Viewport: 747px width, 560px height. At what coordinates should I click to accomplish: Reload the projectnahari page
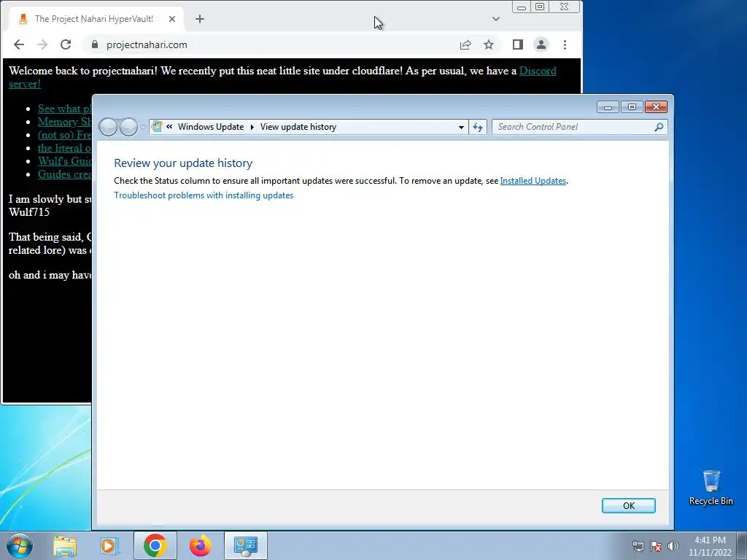point(66,44)
